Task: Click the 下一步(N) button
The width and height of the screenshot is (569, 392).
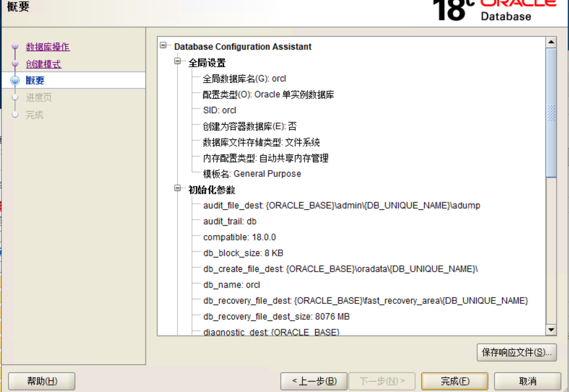Action: 382,381
